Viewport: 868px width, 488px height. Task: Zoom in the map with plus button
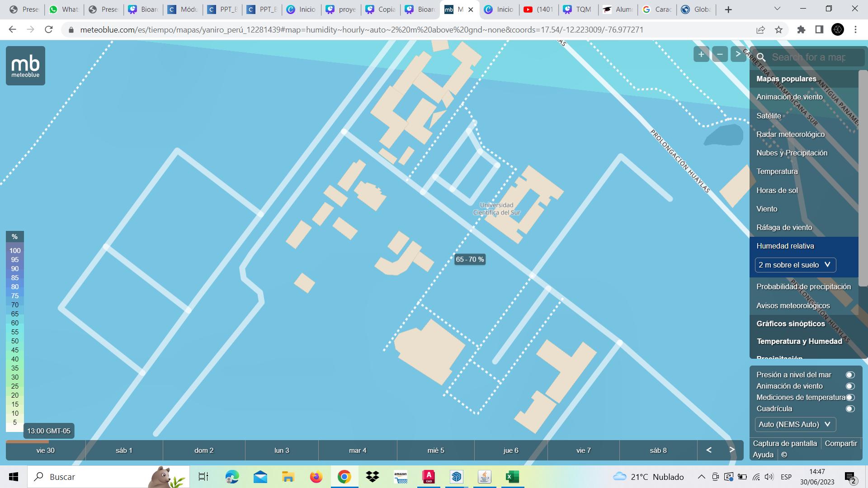coord(701,54)
